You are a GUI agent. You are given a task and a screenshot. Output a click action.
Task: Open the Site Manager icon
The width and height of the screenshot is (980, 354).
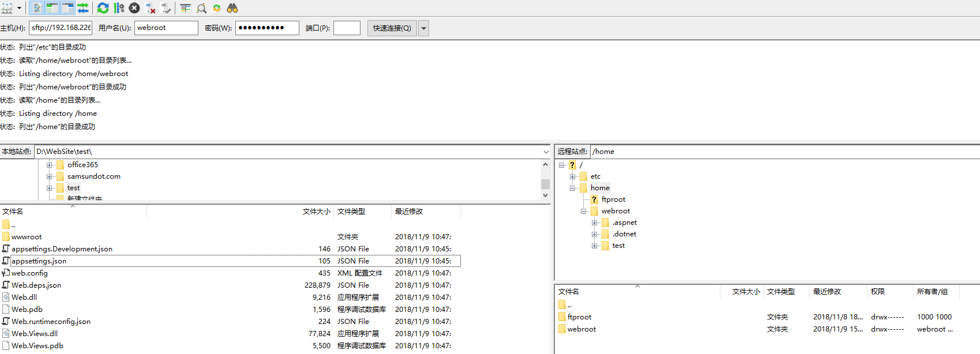tap(7, 8)
